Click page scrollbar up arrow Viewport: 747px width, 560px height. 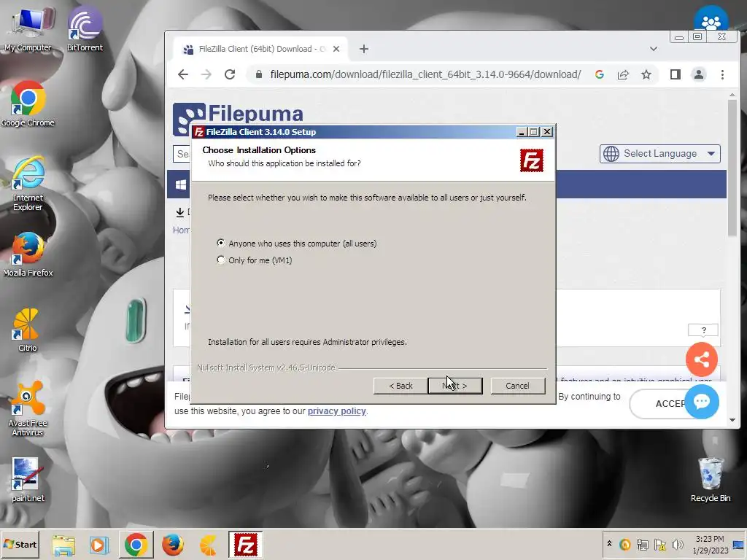pyautogui.click(x=732, y=96)
